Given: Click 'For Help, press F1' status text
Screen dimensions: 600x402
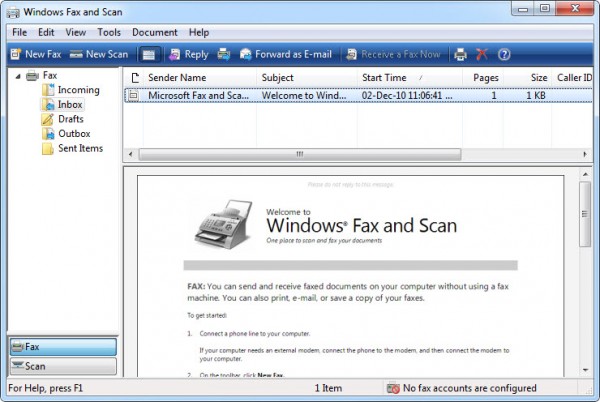Looking at the screenshot, I should [45, 388].
